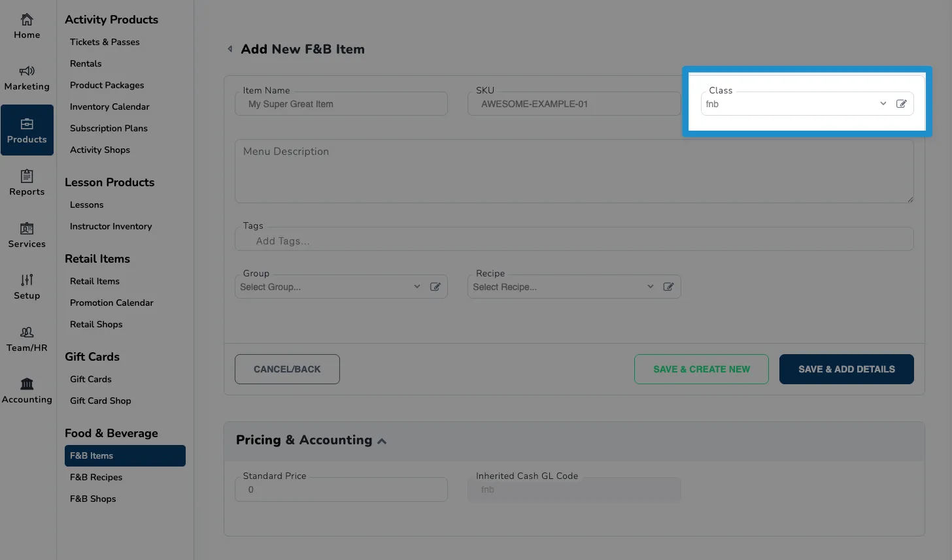Click the CANCEL/BACK button
Screen dimensions: 952x560
point(287,369)
